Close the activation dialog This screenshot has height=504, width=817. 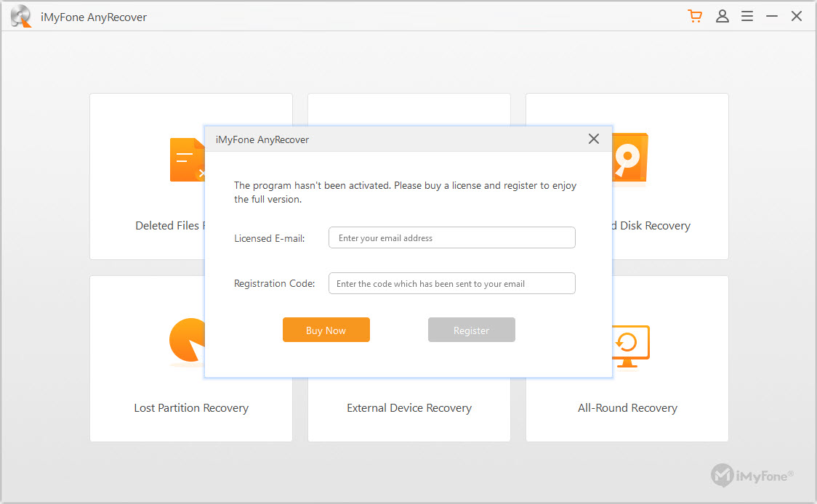click(x=593, y=139)
